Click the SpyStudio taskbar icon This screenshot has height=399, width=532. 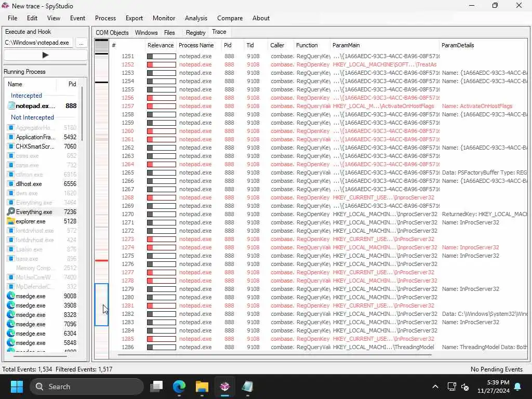click(224, 387)
